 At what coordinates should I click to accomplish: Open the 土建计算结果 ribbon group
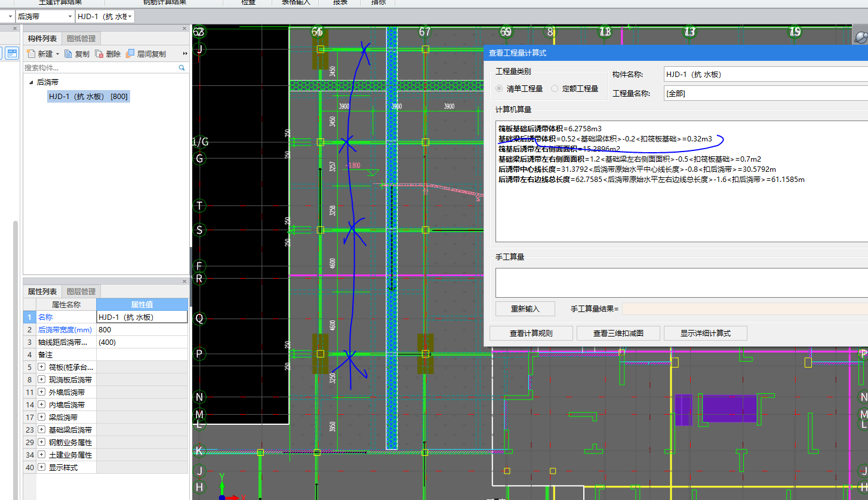point(60,2)
